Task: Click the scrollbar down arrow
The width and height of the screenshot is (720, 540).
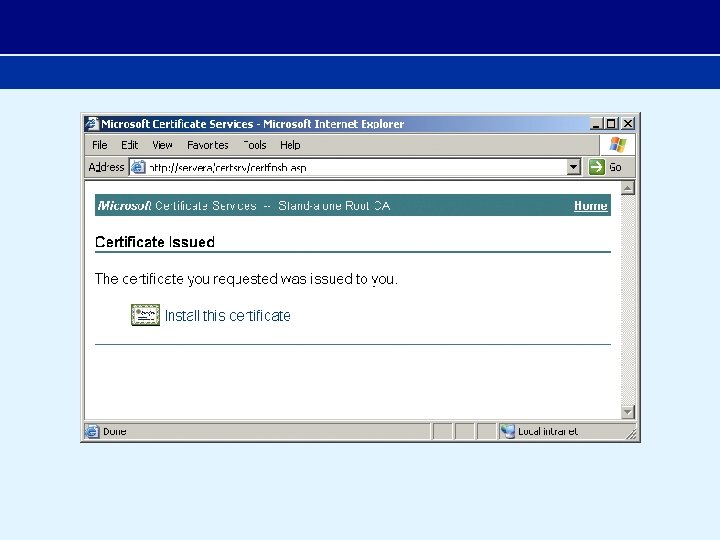Action: 628,412
